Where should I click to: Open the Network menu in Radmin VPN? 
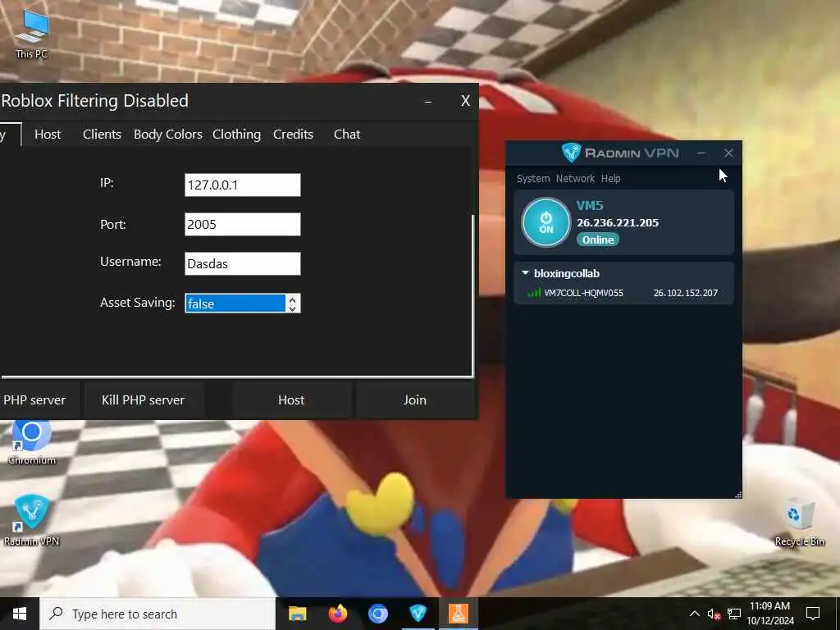(575, 178)
